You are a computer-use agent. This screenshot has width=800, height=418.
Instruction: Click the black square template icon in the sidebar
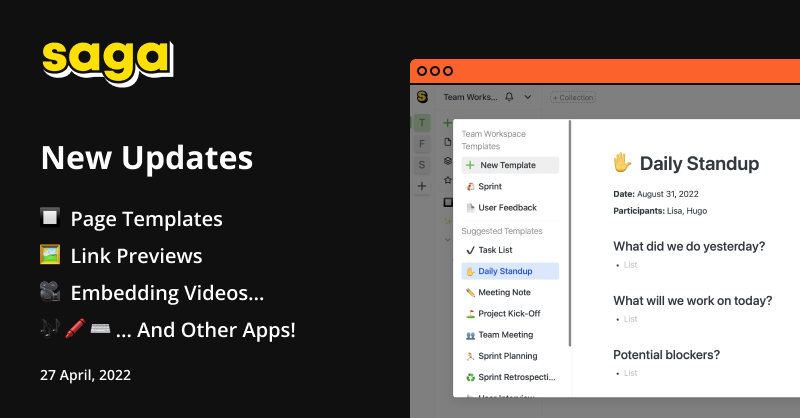pos(448,202)
